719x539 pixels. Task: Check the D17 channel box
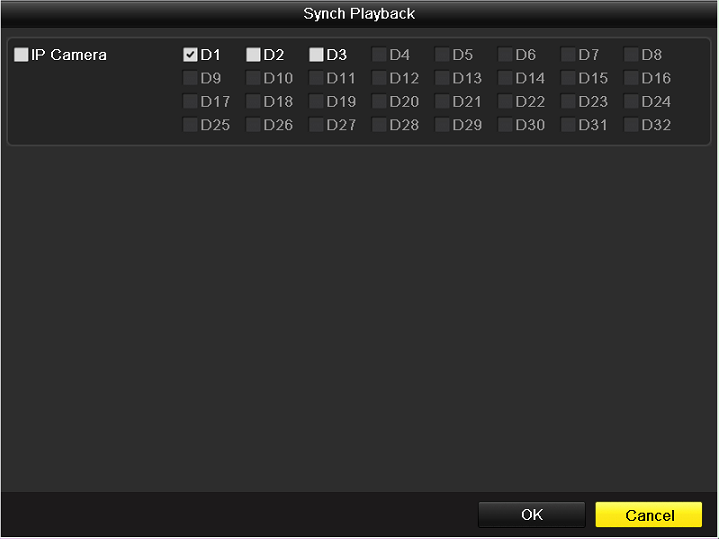[190, 101]
